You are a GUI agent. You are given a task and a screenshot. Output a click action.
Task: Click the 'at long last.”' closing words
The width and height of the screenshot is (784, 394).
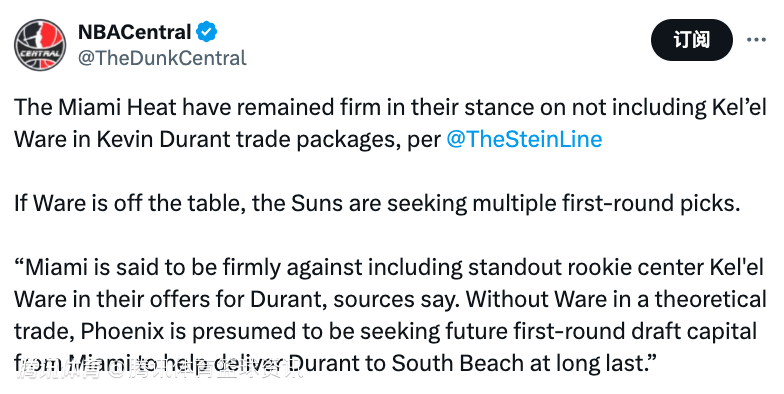tap(593, 364)
